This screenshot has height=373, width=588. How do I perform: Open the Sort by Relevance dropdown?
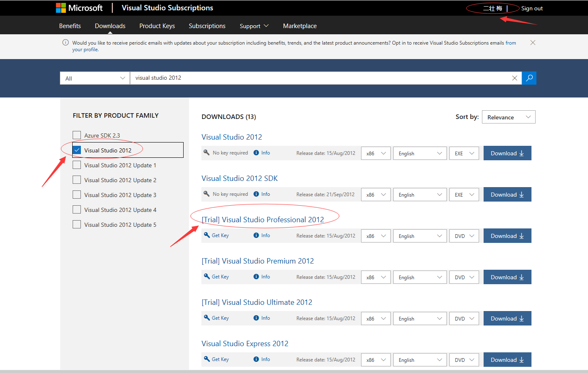pyautogui.click(x=508, y=117)
